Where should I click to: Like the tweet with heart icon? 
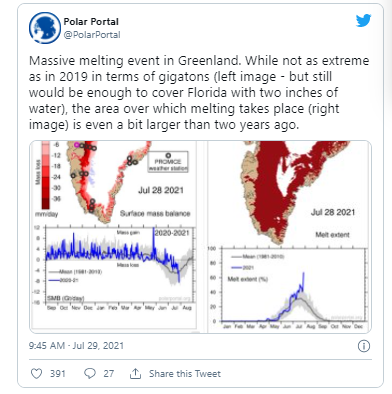coord(36,373)
